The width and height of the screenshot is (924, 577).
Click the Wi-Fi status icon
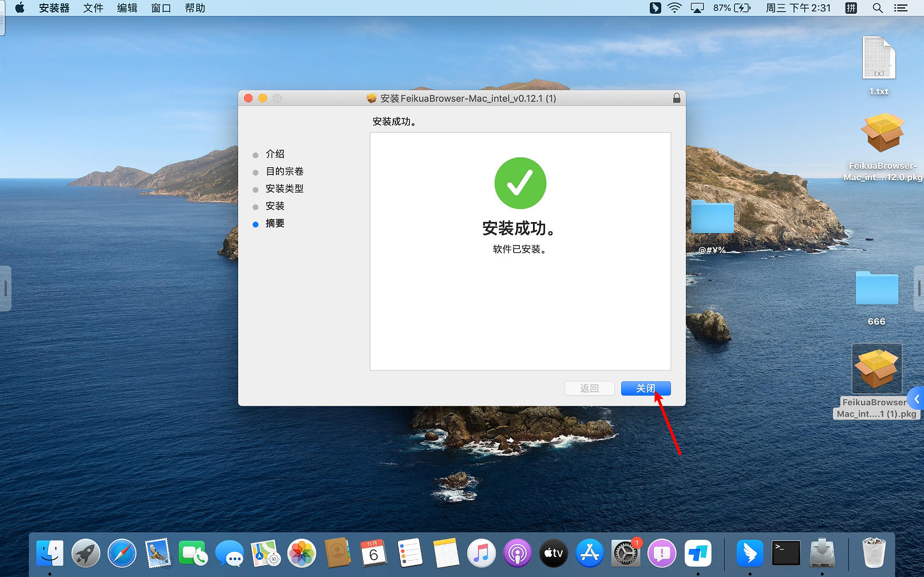click(675, 8)
